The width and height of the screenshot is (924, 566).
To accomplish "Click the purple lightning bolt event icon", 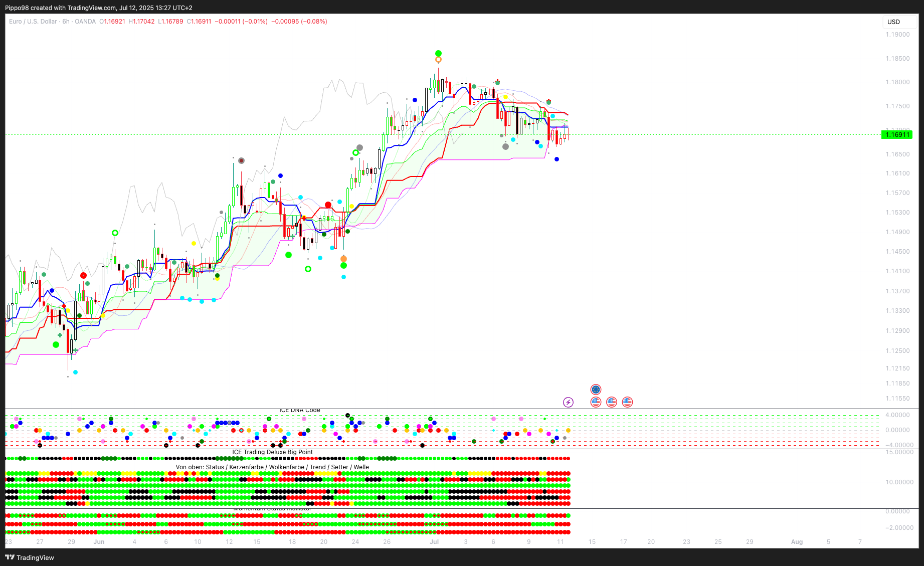I will (568, 402).
